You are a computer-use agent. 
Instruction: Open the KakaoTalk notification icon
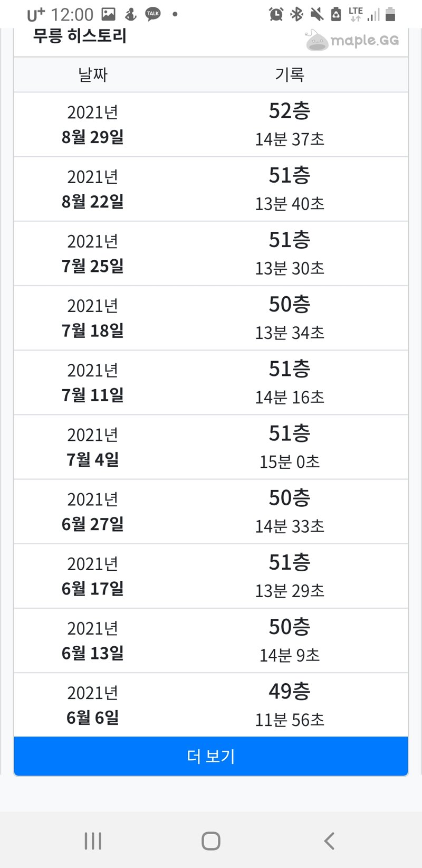click(153, 14)
